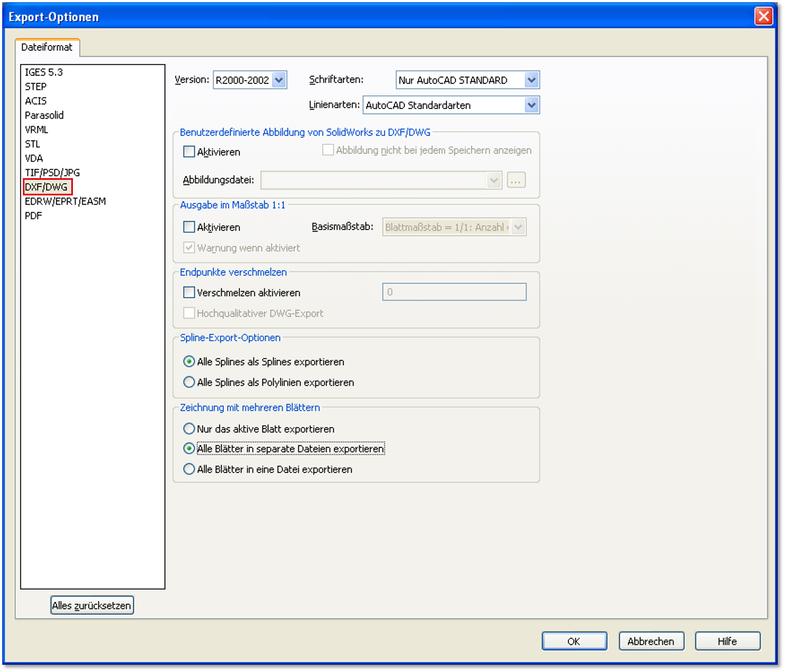Select Alle Blätter in eine Datei exportieren
This screenshot has height=672, width=785.
(x=189, y=469)
